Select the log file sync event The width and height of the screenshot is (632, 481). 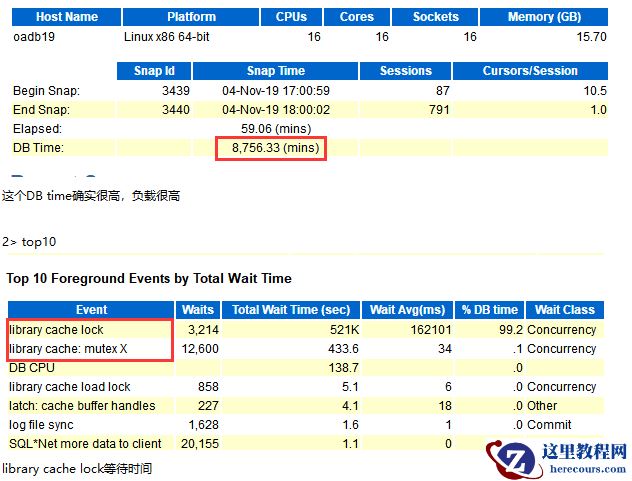point(41,425)
